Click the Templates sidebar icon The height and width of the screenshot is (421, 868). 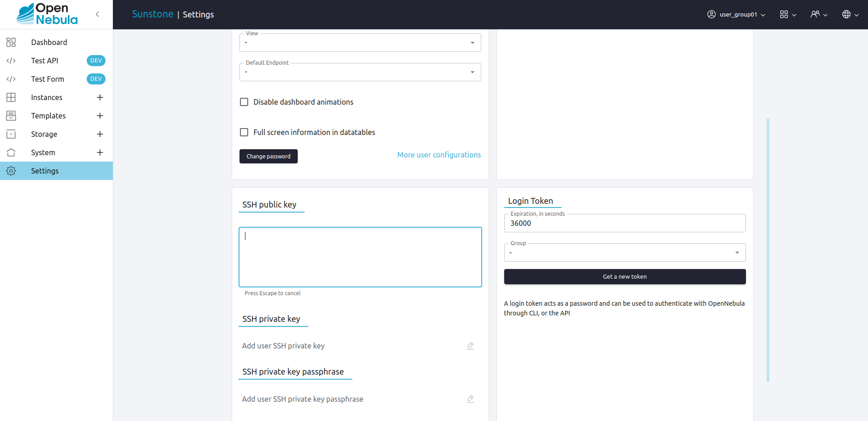[11, 116]
